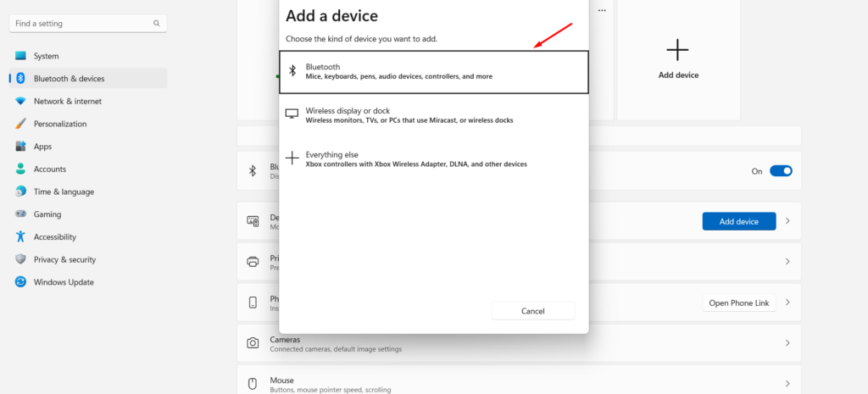Click the Apps icon in sidebar
The height and width of the screenshot is (394, 868).
[20, 147]
